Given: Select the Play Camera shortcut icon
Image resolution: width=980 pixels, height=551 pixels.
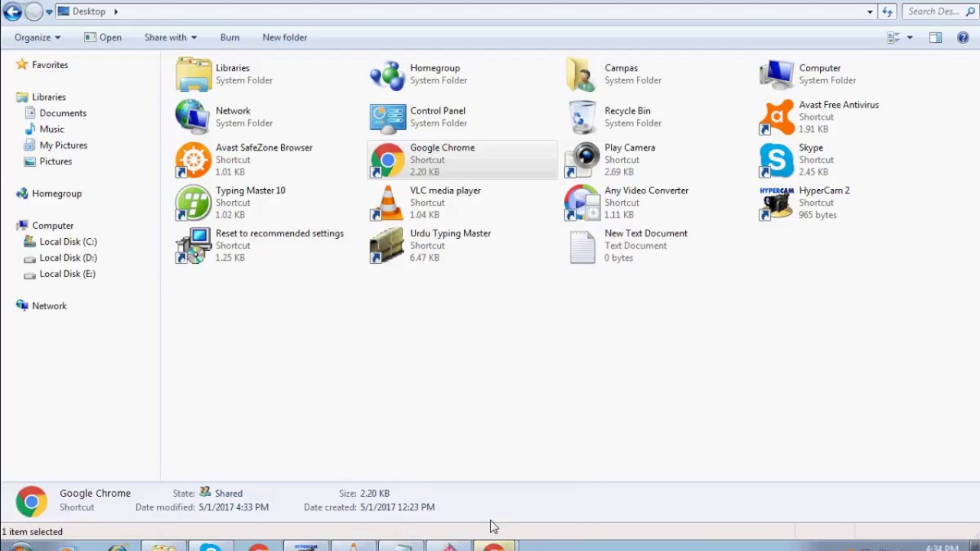Looking at the screenshot, I should click(x=582, y=160).
